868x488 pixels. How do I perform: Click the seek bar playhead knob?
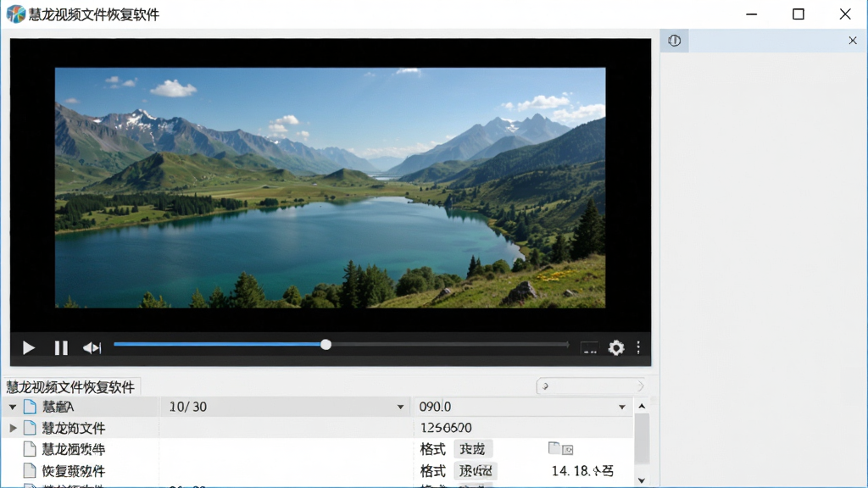(326, 345)
